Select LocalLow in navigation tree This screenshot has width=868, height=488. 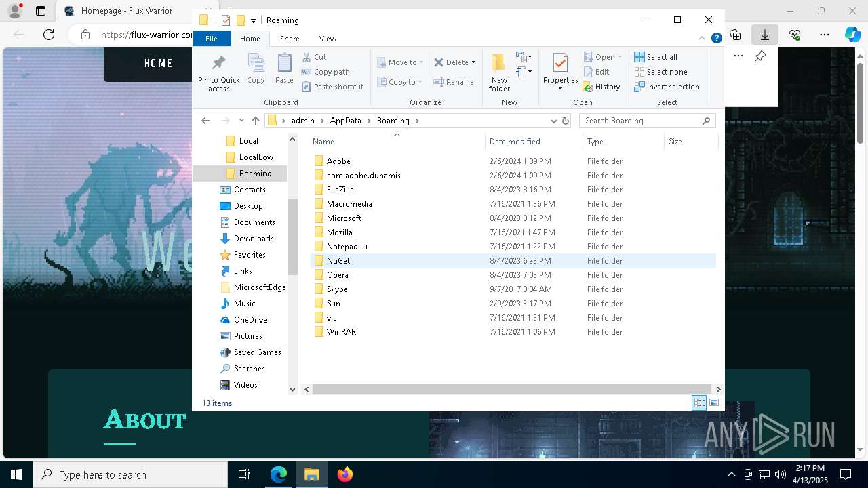tap(249, 157)
